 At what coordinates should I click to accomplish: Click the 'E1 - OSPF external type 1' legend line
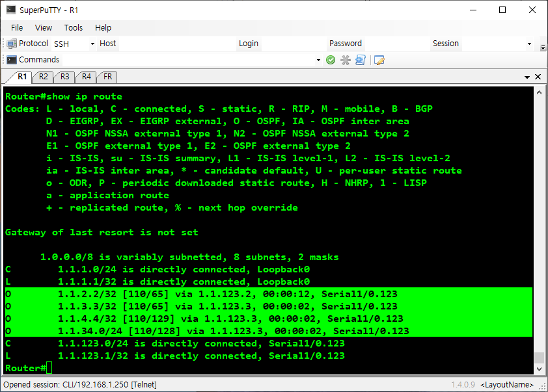pos(198,146)
